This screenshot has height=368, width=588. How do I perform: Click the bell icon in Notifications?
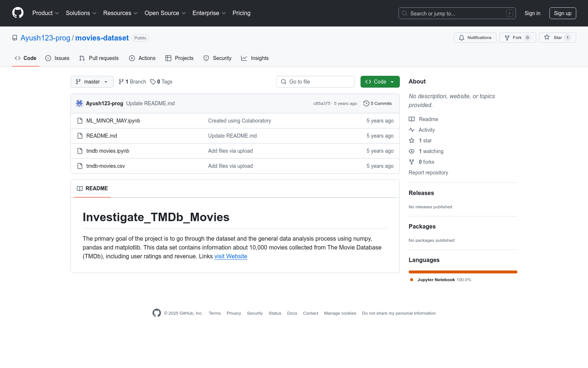pos(462,38)
